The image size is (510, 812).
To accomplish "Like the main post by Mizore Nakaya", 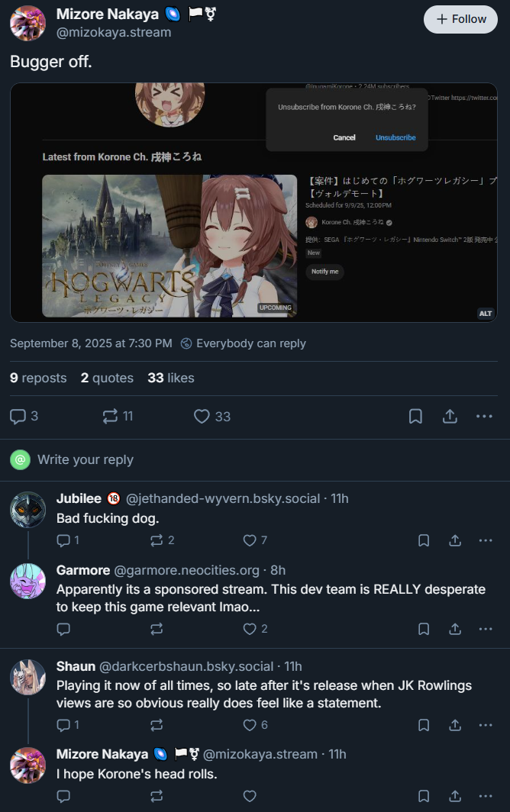I will (x=212, y=417).
